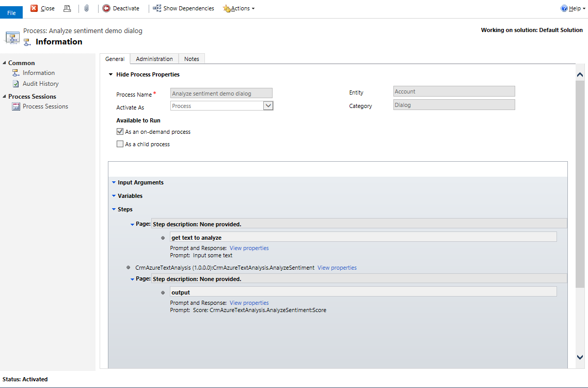This screenshot has width=588, height=388.
Task: Switch to the General tab
Action: [x=115, y=59]
